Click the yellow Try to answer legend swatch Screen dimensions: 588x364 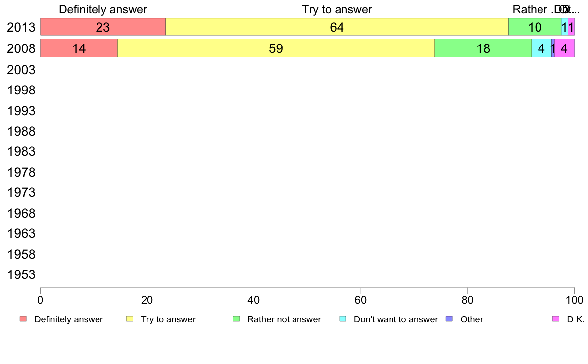click(130, 319)
